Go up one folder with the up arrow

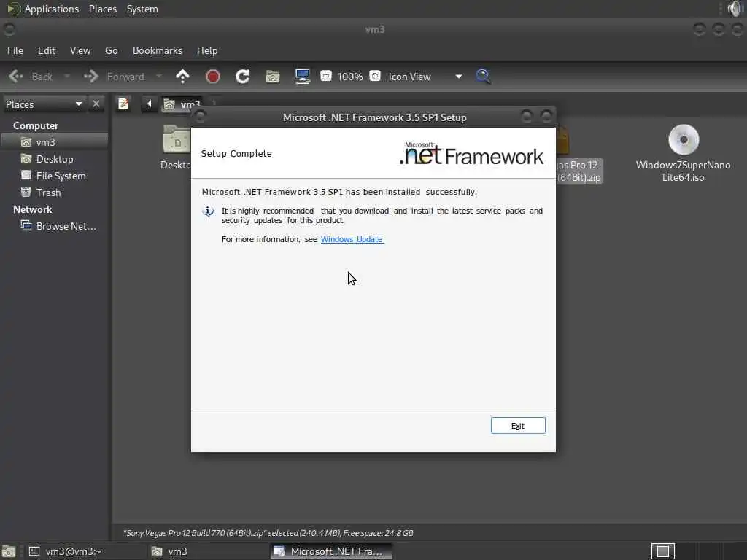point(182,76)
